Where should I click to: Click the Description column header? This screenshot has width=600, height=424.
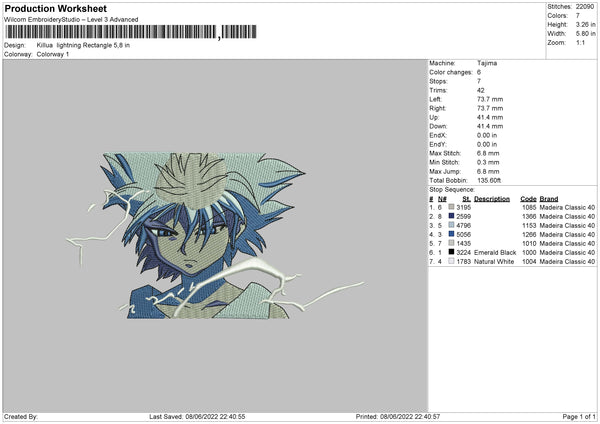[492, 199]
